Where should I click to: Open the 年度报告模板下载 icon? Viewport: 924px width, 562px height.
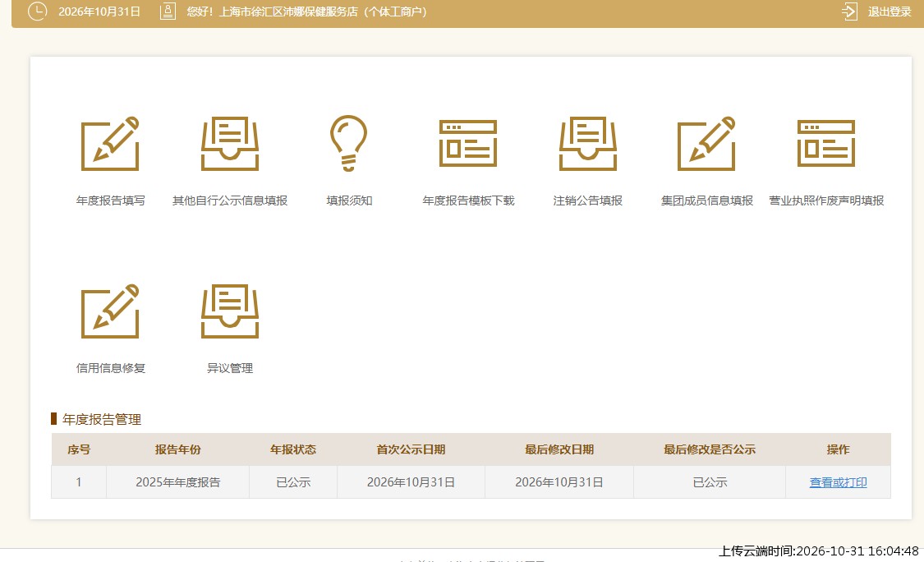click(x=468, y=143)
